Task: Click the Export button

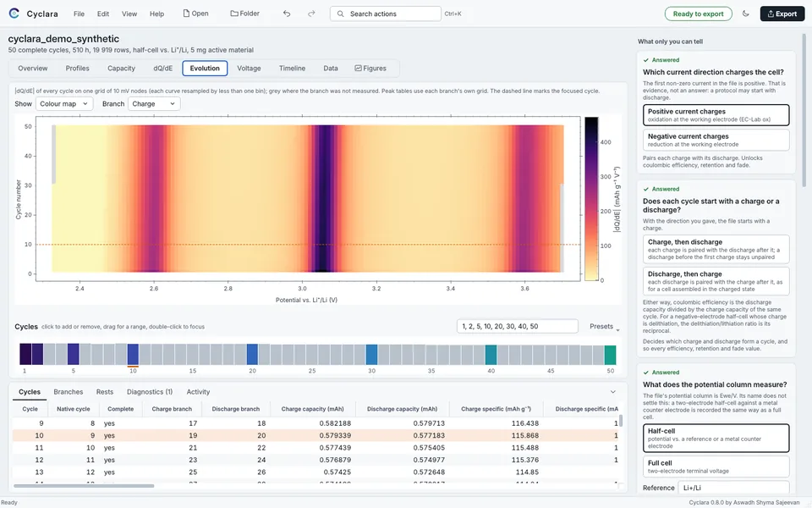Action: [x=782, y=14]
